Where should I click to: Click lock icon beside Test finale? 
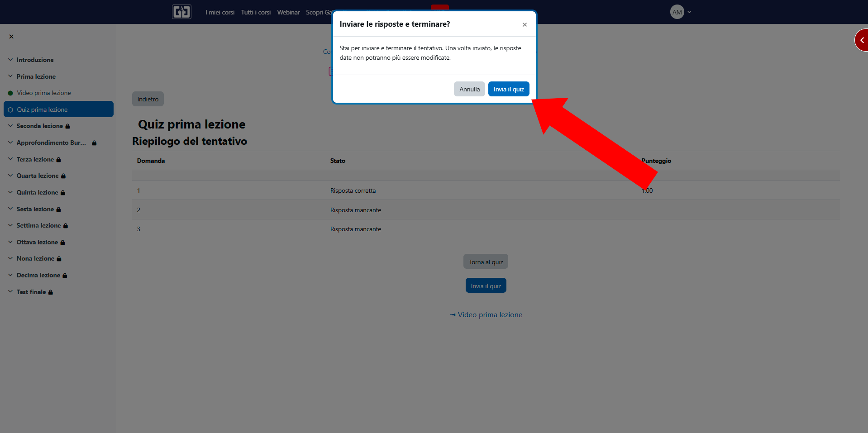pyautogui.click(x=51, y=292)
